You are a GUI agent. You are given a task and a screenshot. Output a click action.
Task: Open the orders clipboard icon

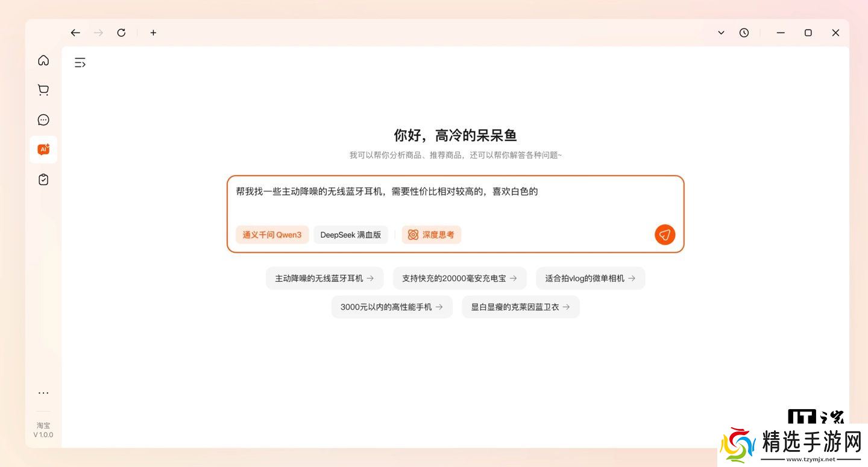pos(43,180)
